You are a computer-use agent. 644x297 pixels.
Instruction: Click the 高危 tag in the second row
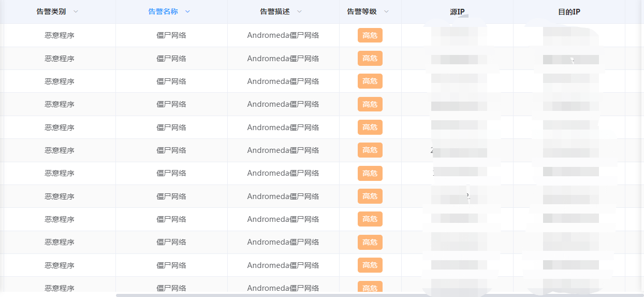point(370,59)
